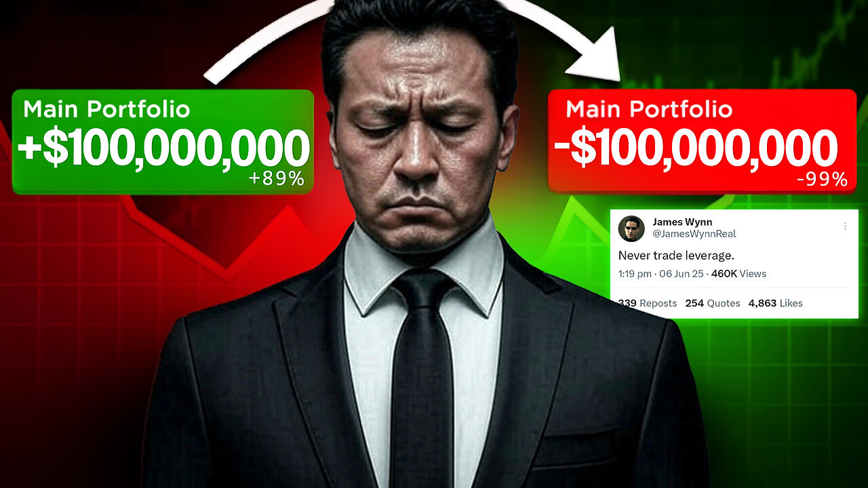Open the profile avatar in the tweet
Viewport: 868px width, 488px height.
[631, 228]
